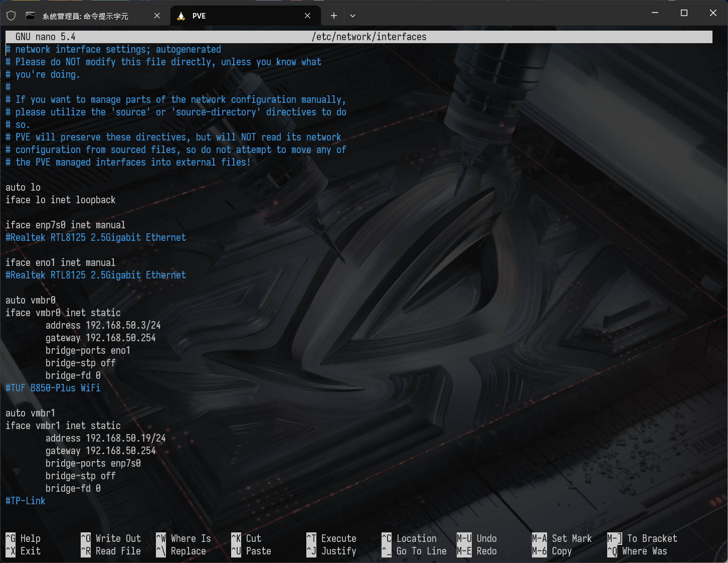Click the command prompt icon on first tab
728x563 pixels.
pyautogui.click(x=31, y=16)
